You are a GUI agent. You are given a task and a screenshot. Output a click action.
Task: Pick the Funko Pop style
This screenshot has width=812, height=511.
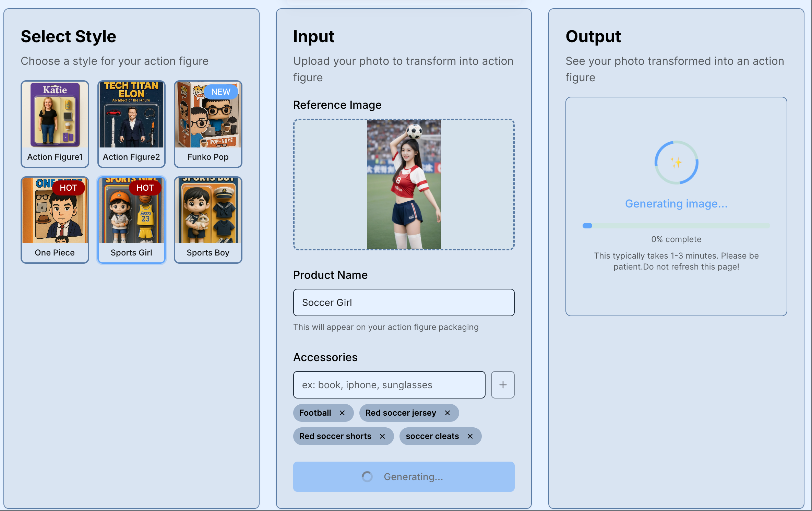pyautogui.click(x=208, y=124)
